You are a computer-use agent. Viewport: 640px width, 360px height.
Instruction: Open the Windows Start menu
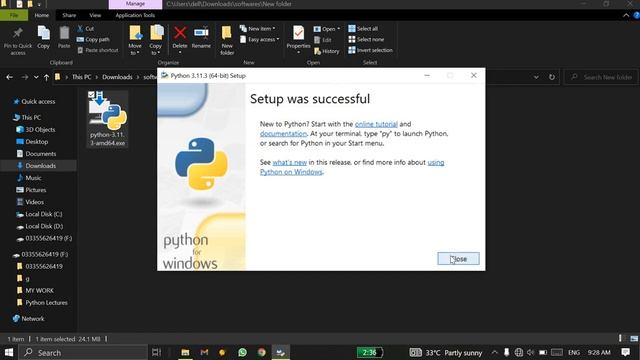click(x=9, y=352)
